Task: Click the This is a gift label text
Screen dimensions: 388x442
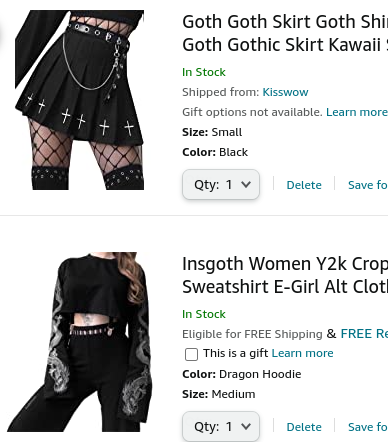Action: (236, 353)
